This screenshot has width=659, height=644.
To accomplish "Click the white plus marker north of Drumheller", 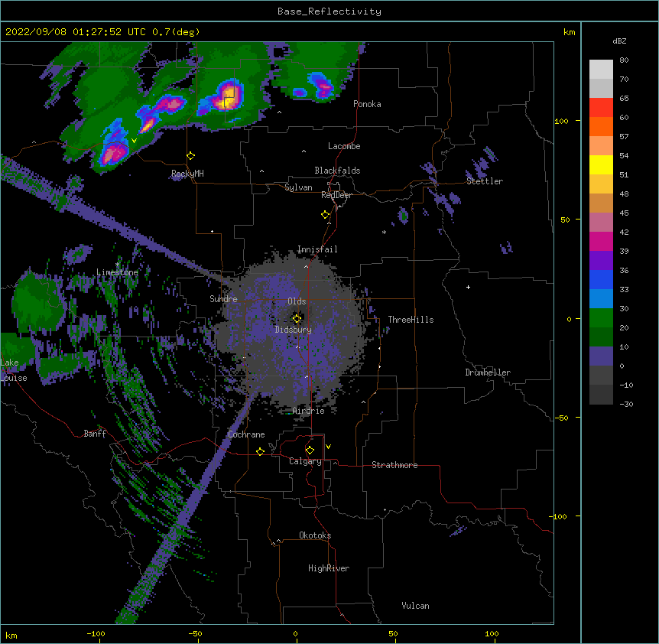I will (468, 287).
